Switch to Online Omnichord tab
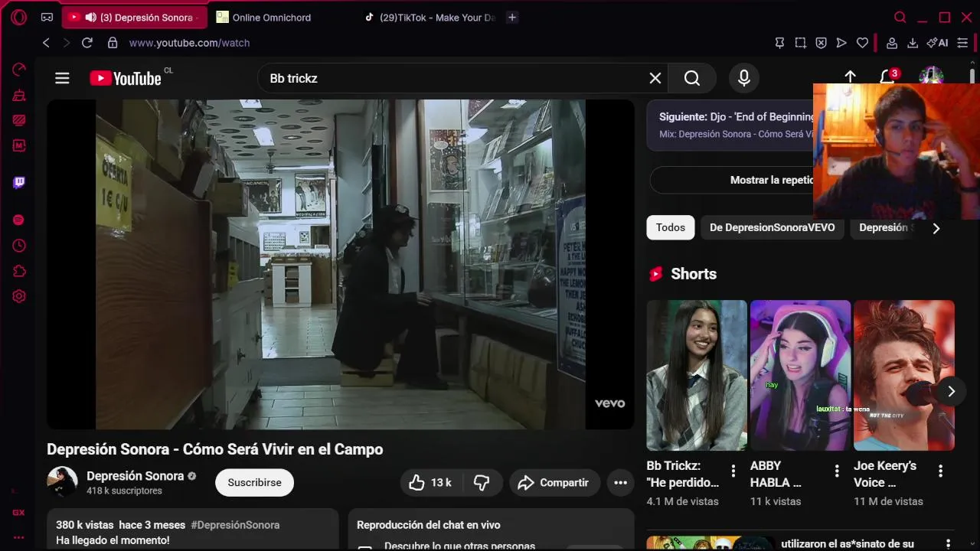The width and height of the screenshot is (980, 551). click(272, 17)
